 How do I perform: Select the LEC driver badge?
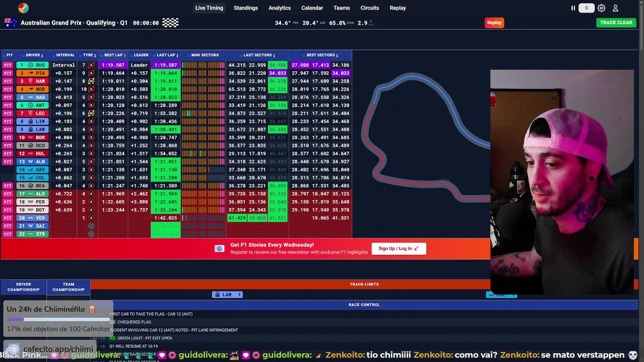[x=33, y=113]
